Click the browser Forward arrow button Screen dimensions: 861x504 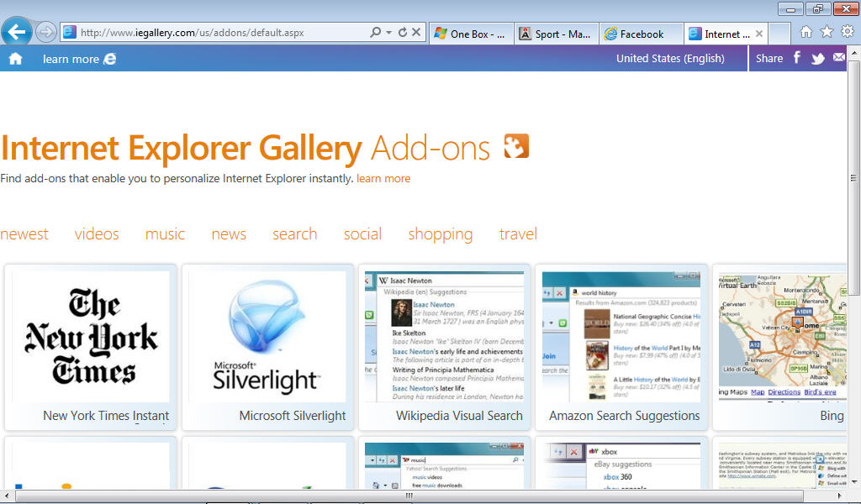[46, 33]
